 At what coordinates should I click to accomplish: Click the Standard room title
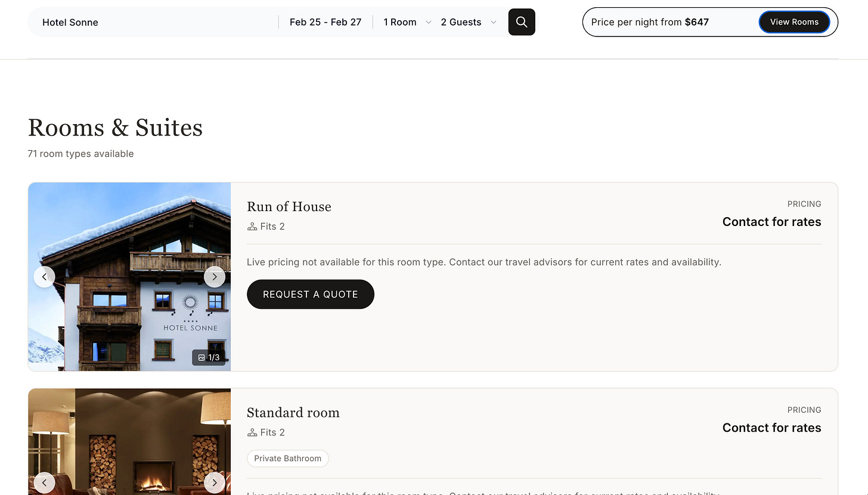(293, 413)
